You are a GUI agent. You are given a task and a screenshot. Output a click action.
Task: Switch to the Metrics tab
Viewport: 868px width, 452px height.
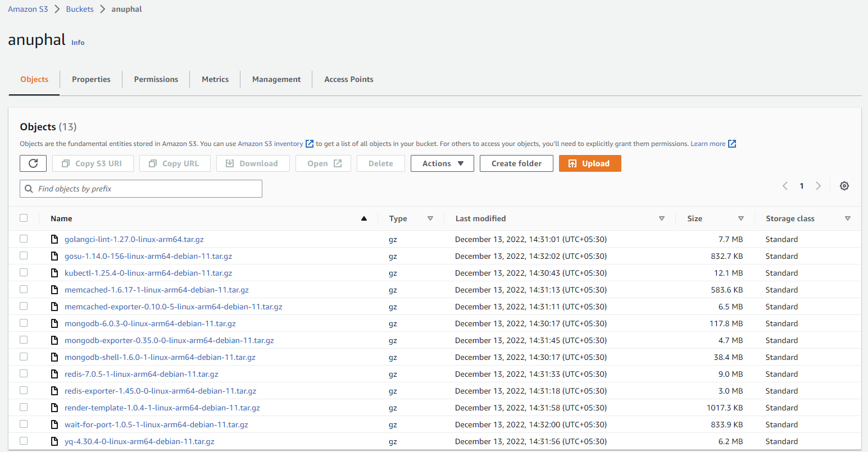[215, 79]
